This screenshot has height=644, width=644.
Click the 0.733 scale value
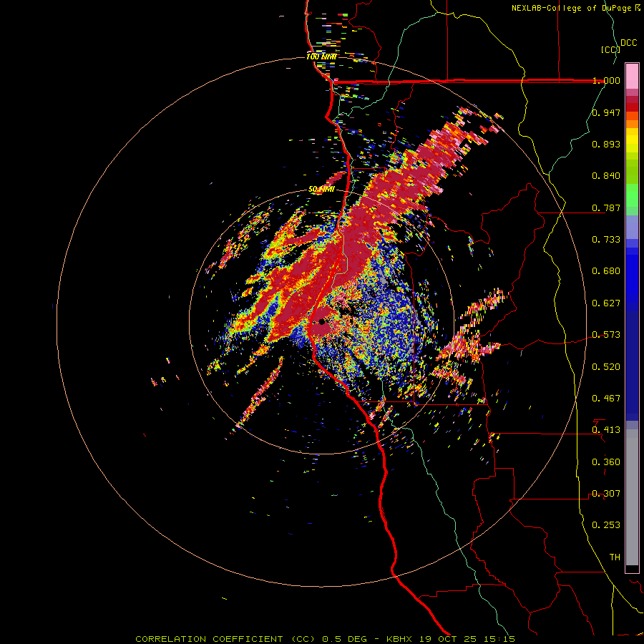click(x=606, y=240)
